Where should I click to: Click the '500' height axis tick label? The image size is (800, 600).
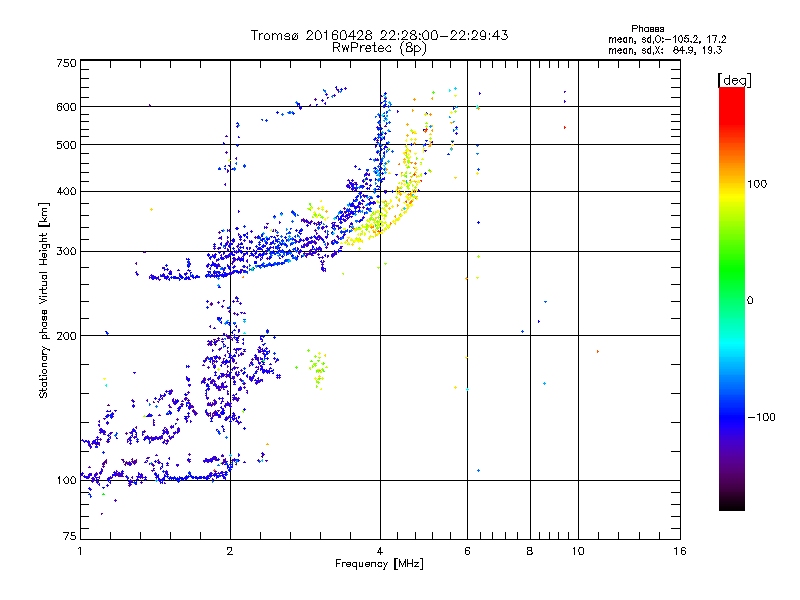(x=66, y=145)
